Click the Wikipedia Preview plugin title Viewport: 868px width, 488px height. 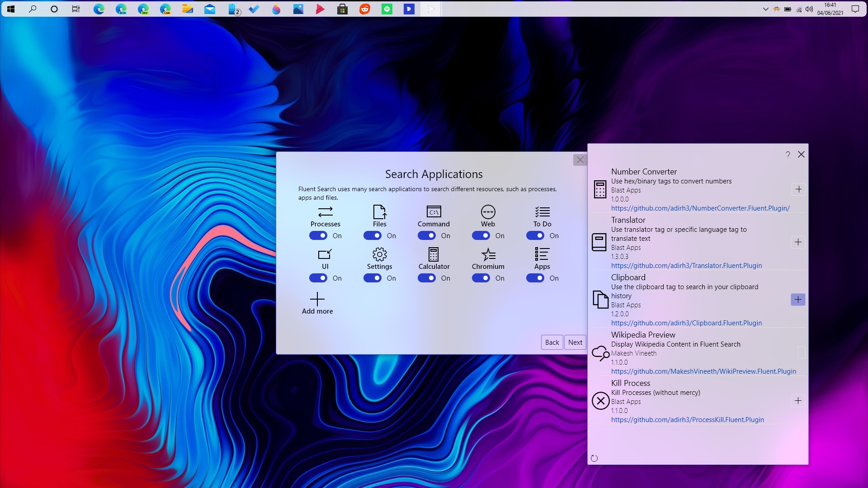[643, 335]
